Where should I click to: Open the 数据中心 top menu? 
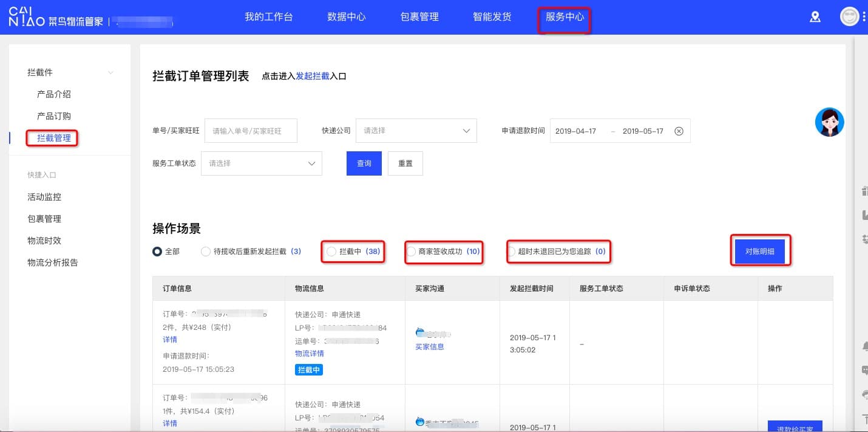346,17
